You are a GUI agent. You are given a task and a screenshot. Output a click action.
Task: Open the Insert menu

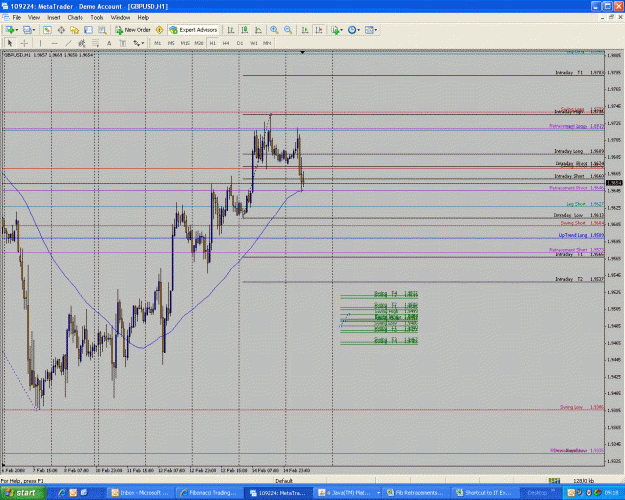point(53,18)
